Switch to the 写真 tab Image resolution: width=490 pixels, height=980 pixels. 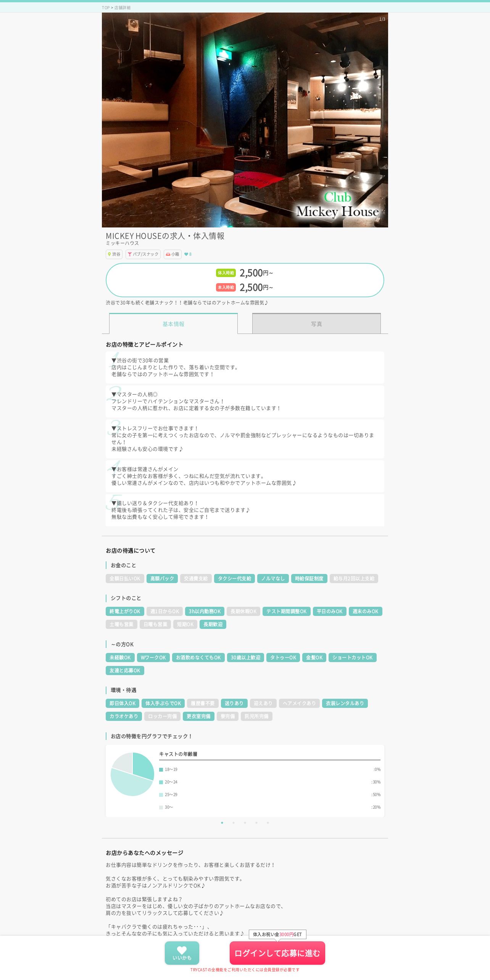point(316,324)
